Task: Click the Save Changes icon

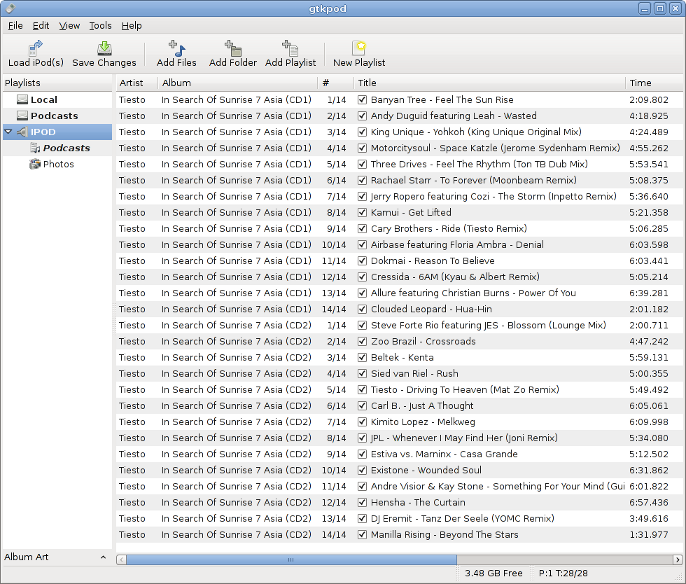Action: coord(104,48)
